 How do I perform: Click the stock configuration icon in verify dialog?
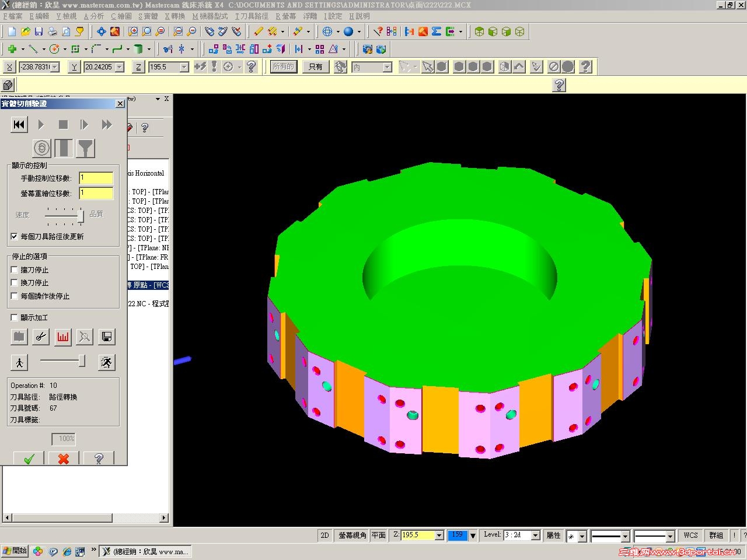click(x=19, y=337)
